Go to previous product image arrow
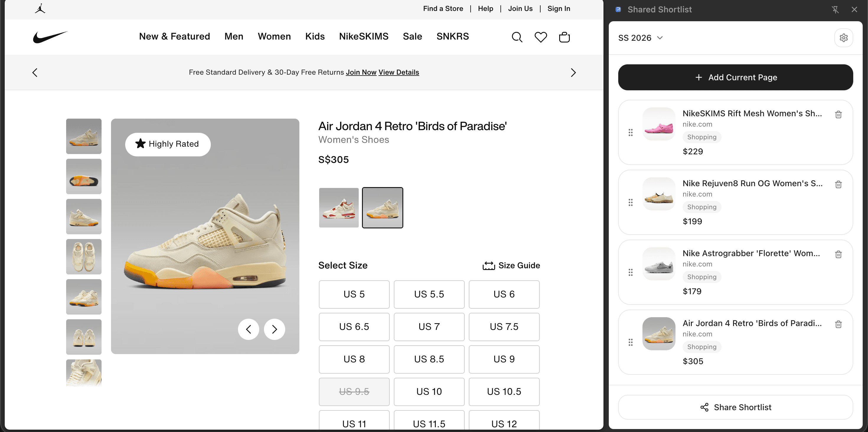 248,329
